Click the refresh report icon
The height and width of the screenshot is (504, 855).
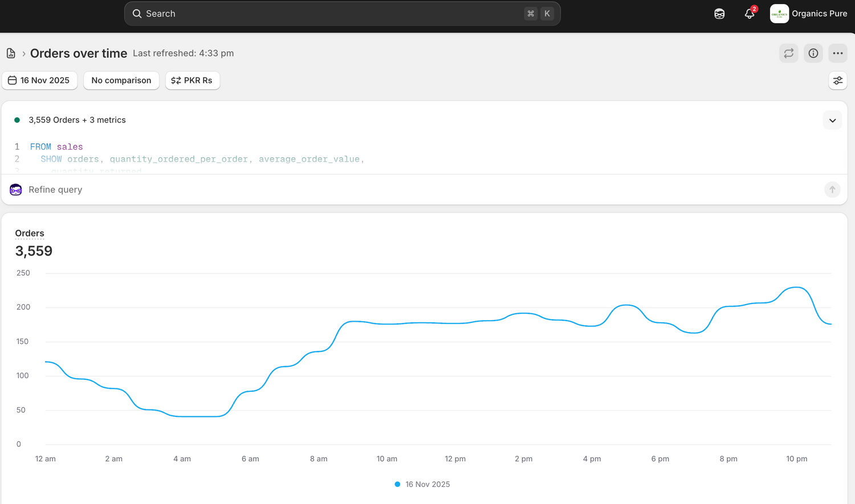[789, 54]
